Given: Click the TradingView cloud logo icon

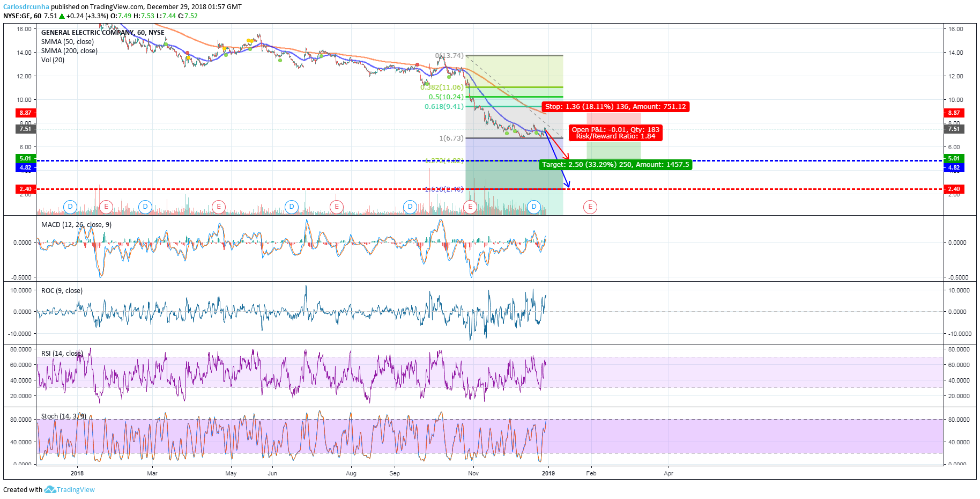Looking at the screenshot, I should [x=50, y=489].
